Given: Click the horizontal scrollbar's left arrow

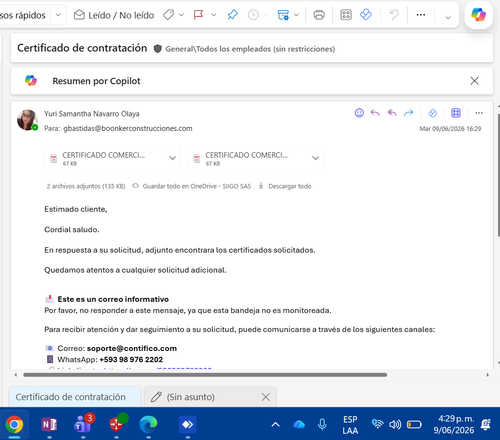Looking at the screenshot, I should pos(16,375).
